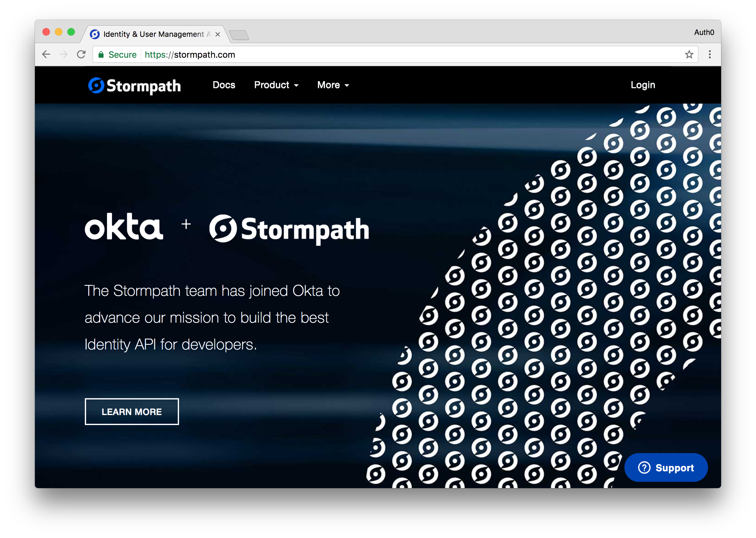Click the Auth0 profile label in the title bar
Screen dimensions: 756x538
[704, 32]
